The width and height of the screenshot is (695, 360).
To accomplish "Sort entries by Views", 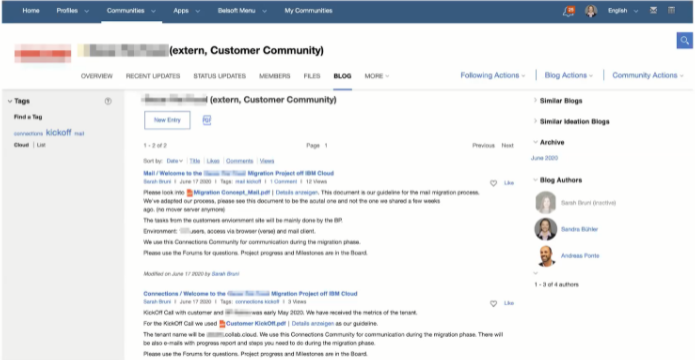I will point(267,161).
